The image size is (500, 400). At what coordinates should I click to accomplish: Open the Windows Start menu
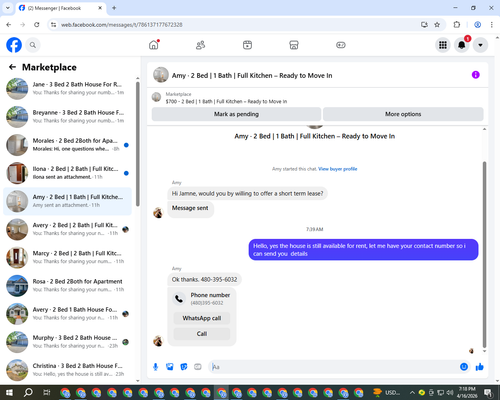[x=9, y=393]
